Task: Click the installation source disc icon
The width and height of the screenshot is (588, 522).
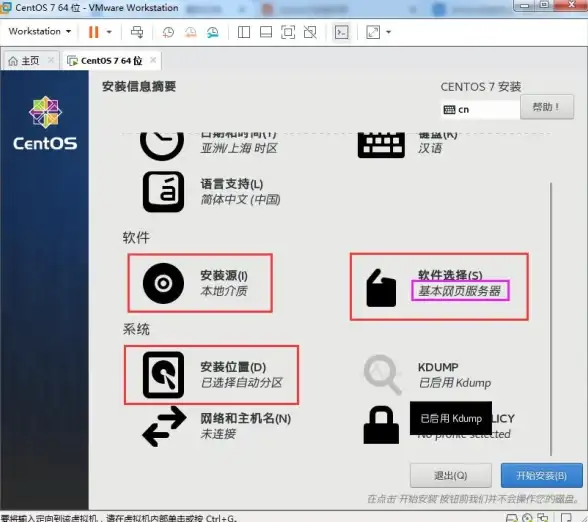Action: tap(163, 283)
